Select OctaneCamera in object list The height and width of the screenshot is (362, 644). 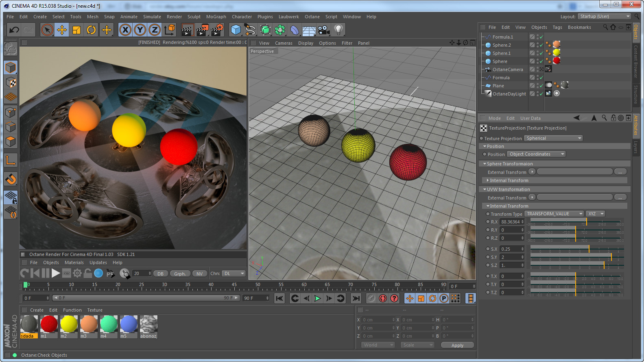click(508, 69)
